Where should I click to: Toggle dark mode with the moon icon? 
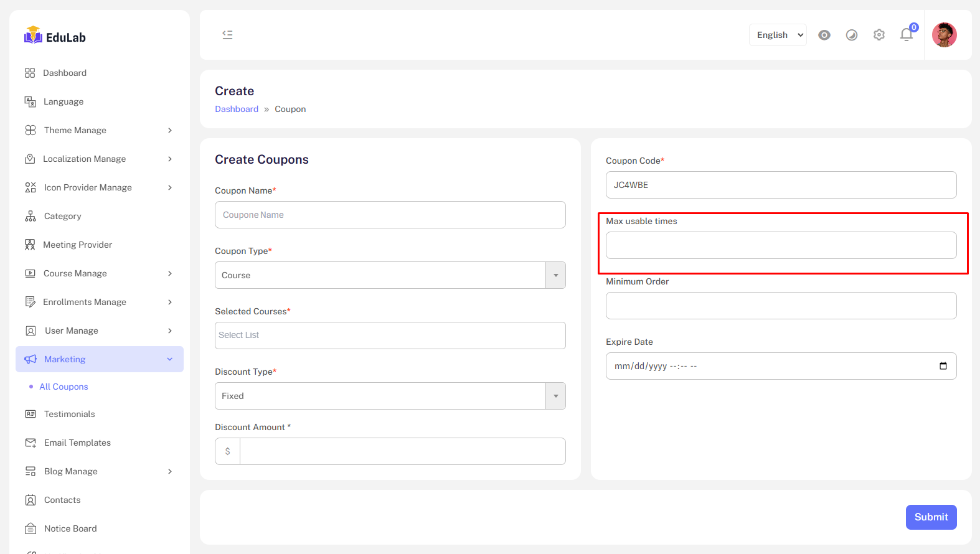852,35
